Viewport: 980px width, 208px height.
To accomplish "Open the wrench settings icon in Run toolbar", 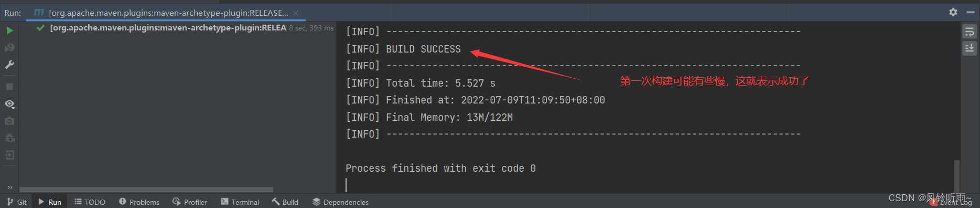I will coord(9,65).
